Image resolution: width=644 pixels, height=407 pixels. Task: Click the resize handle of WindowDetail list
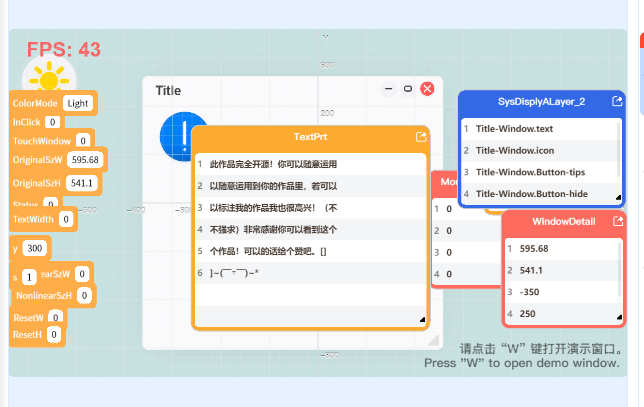click(619, 317)
